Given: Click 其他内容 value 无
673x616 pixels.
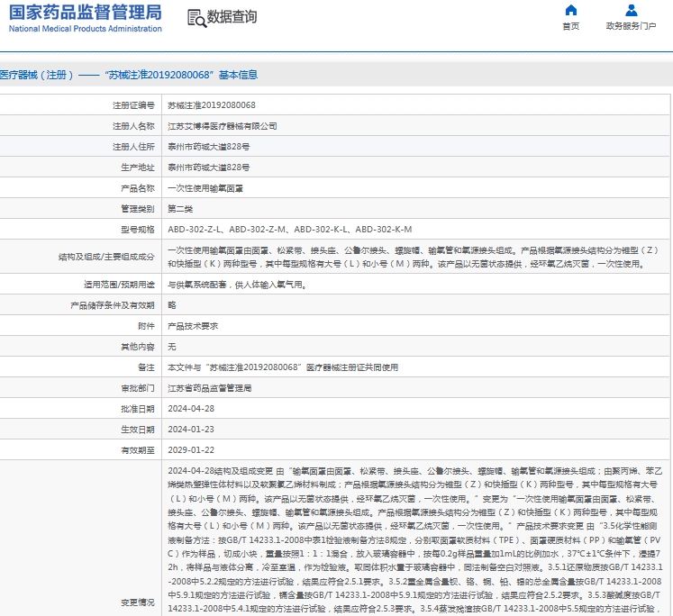Looking at the screenshot, I should (x=172, y=347).
